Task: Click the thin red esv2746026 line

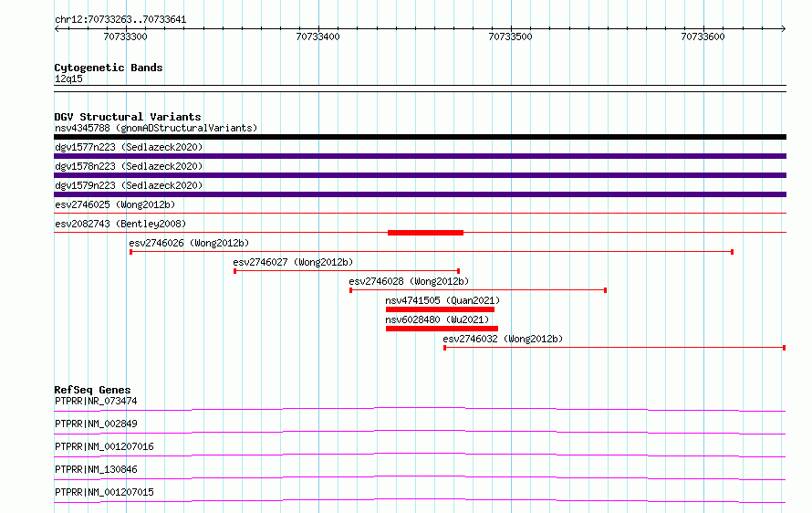Action: [432, 252]
